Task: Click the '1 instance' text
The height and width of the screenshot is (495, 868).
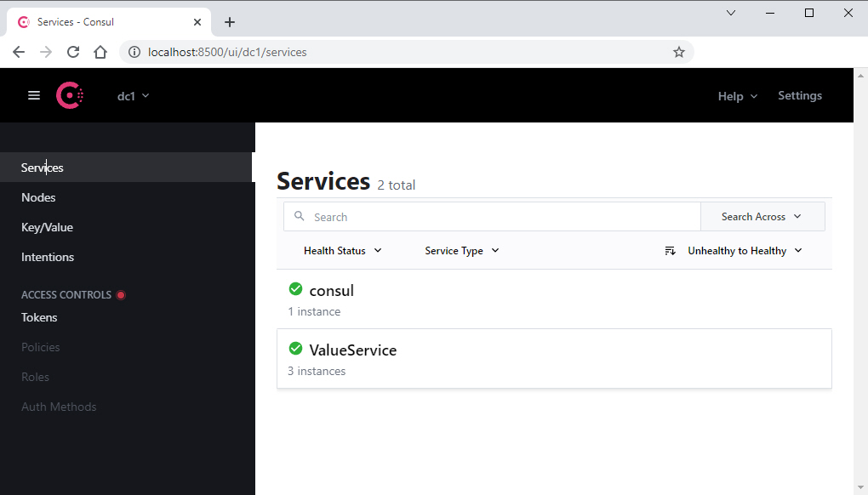Action: (x=314, y=311)
